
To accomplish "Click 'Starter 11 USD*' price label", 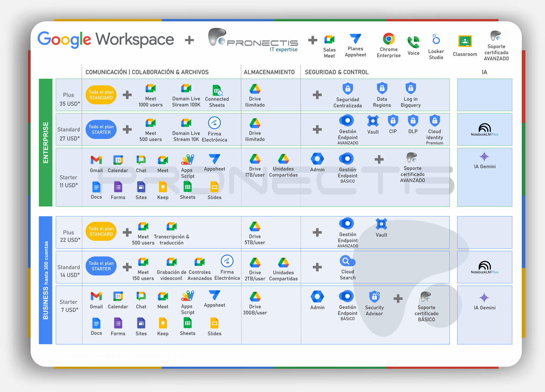I will (68, 181).
